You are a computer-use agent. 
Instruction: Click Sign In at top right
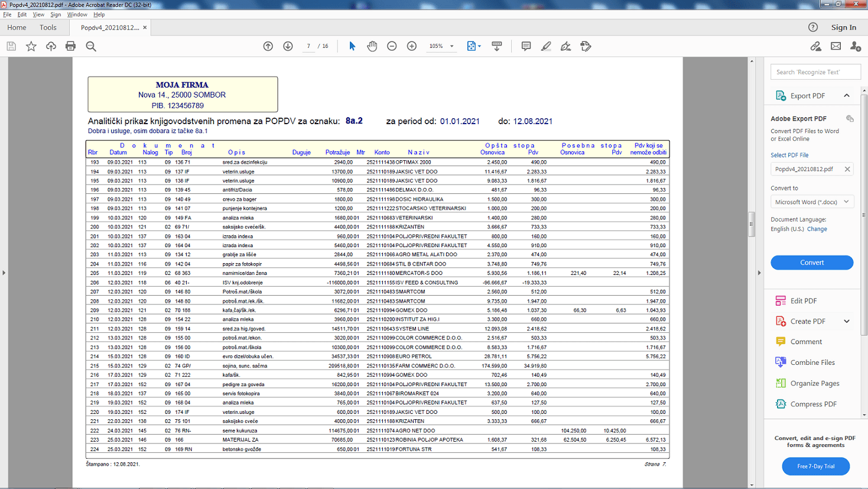[843, 27]
